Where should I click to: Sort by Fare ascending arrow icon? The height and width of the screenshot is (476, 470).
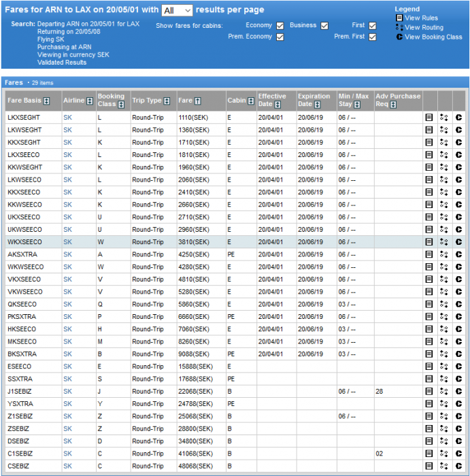pyautogui.click(x=198, y=101)
